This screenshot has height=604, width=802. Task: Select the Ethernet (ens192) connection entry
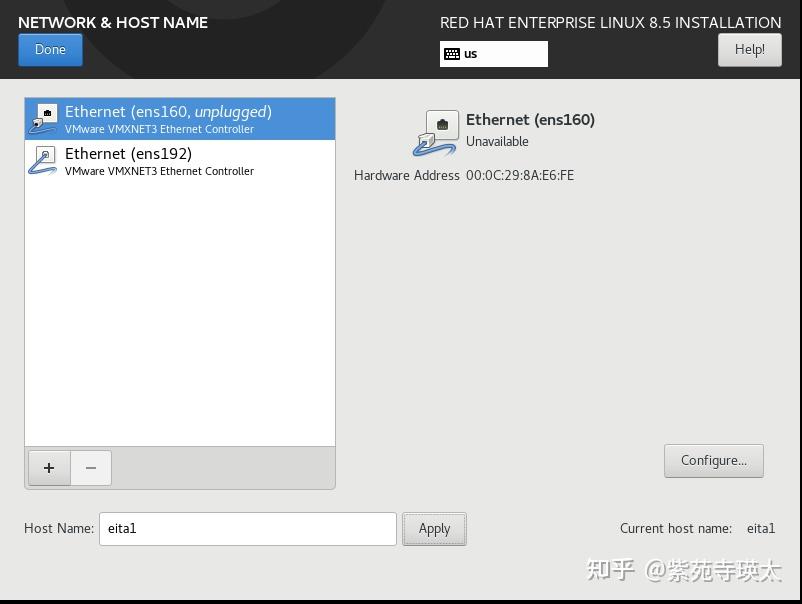tap(180, 161)
